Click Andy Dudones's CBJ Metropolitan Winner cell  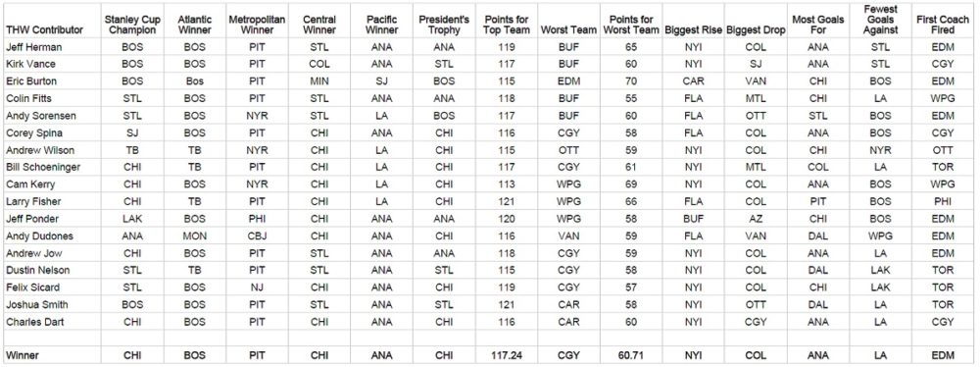pos(257,236)
